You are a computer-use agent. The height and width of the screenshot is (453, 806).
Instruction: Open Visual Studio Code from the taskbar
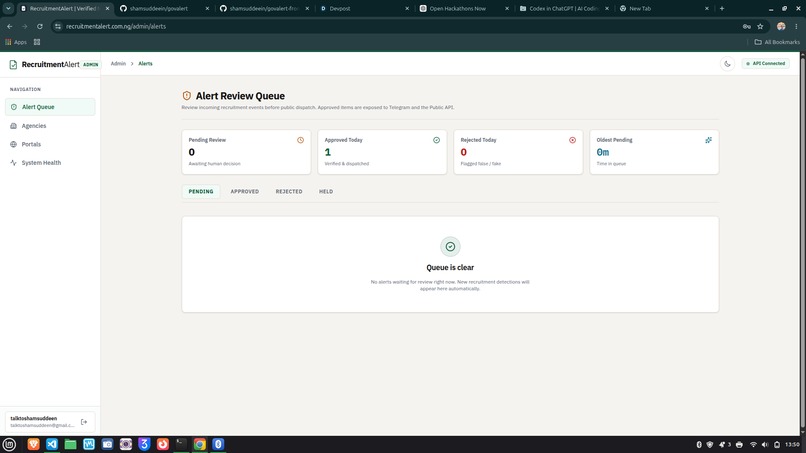click(x=52, y=444)
